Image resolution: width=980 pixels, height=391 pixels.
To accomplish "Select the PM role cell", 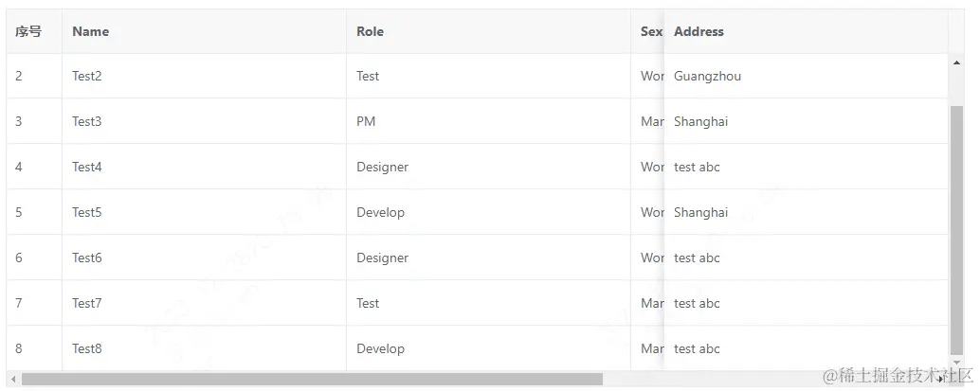I will coord(366,121).
